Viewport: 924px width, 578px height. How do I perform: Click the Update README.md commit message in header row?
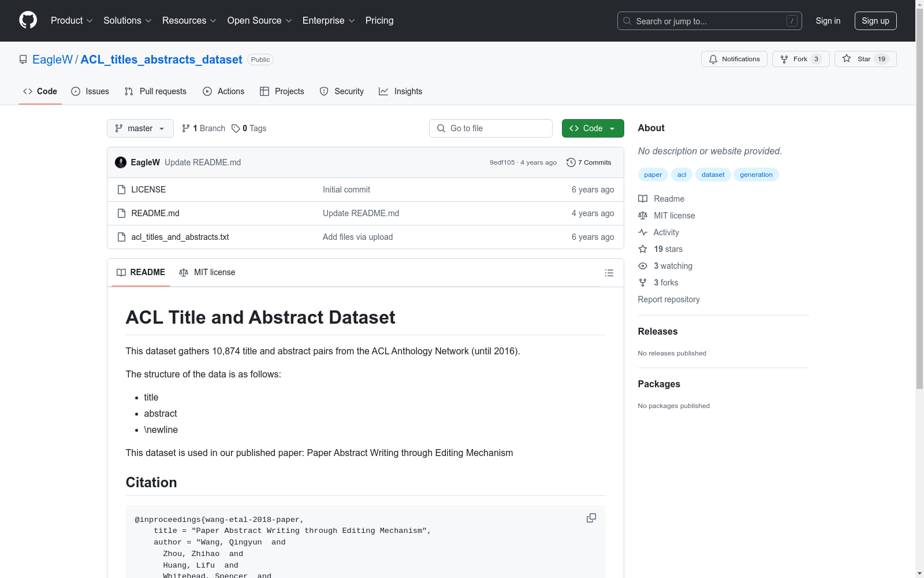tap(203, 162)
